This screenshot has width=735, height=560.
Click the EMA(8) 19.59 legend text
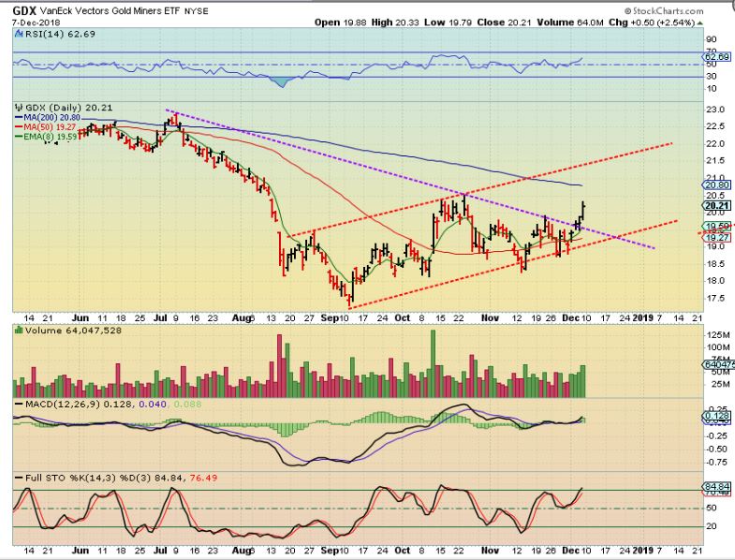pyautogui.click(x=51, y=137)
